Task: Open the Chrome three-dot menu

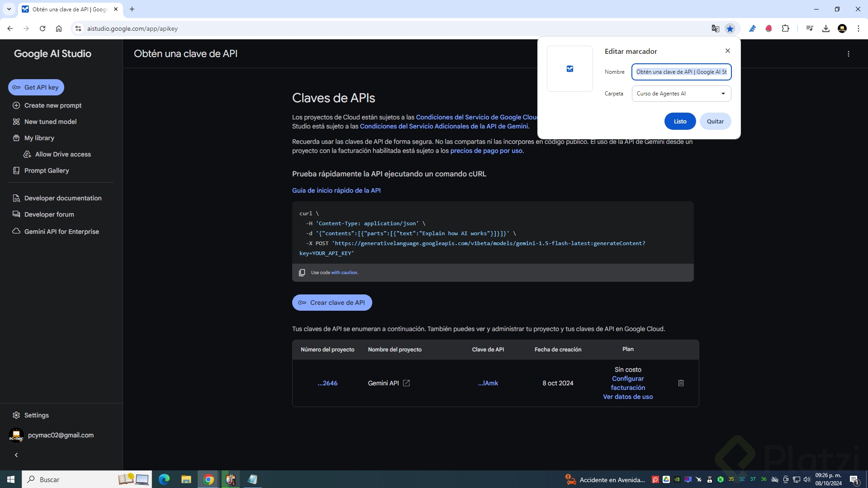Action: [x=859, y=28]
